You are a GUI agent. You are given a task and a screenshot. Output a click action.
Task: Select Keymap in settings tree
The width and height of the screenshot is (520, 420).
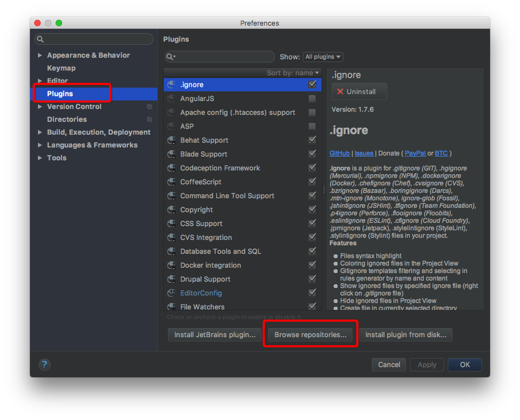(x=62, y=68)
